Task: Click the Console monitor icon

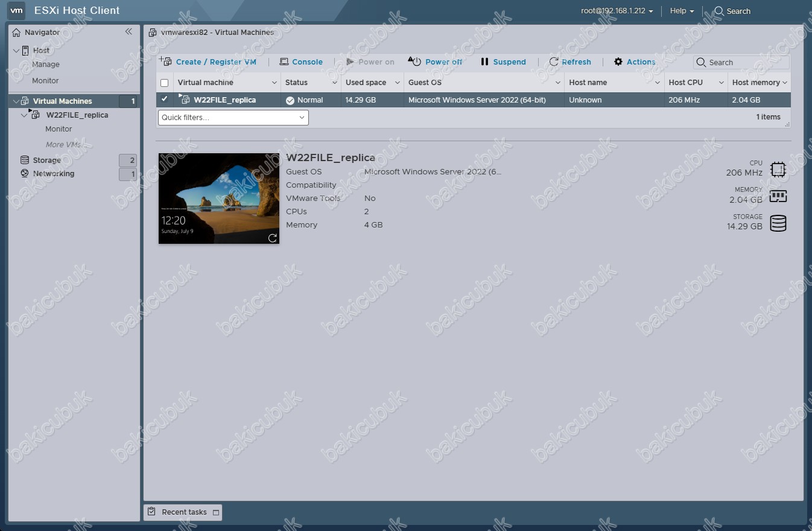Action: pyautogui.click(x=284, y=62)
